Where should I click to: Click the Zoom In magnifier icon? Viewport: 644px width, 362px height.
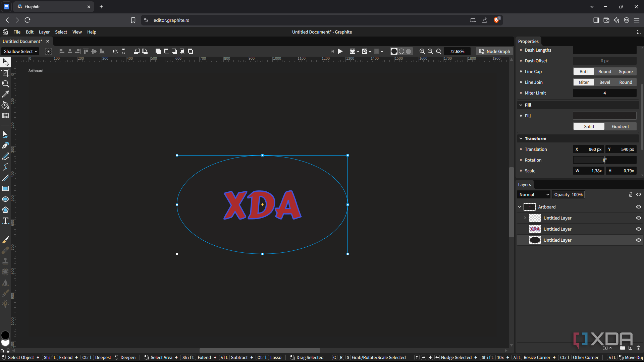(422, 51)
